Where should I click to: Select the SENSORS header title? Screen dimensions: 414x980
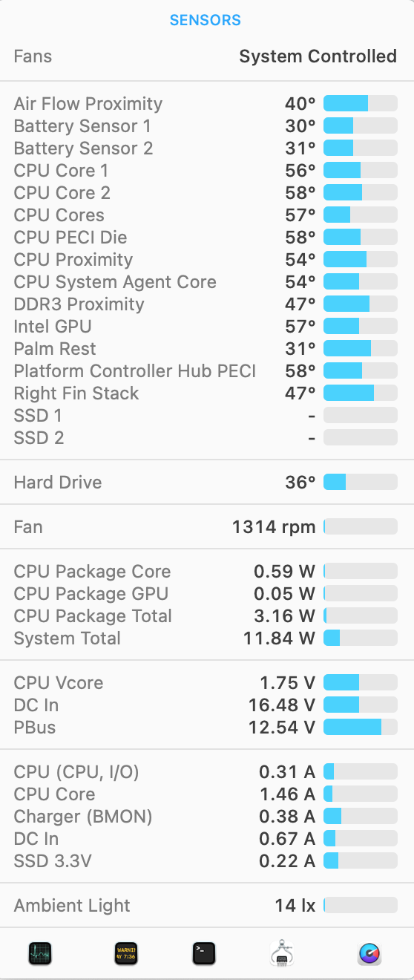coord(206,20)
